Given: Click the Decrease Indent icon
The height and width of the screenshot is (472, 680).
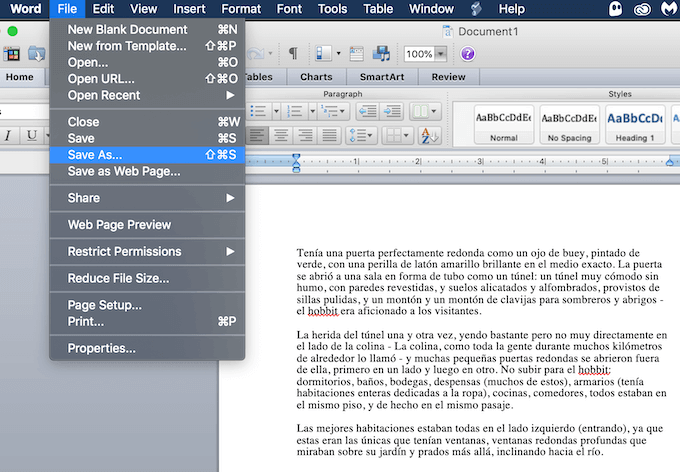Looking at the screenshot, I should 366,111.
